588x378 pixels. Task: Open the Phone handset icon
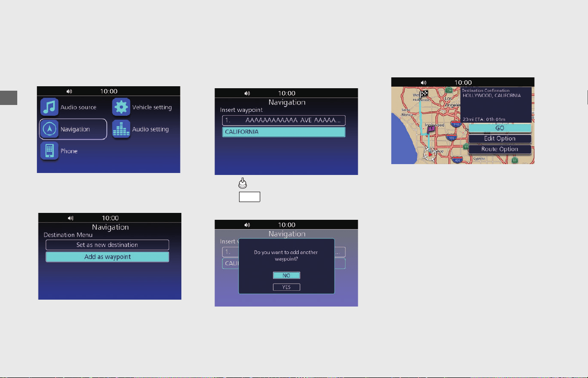click(49, 151)
